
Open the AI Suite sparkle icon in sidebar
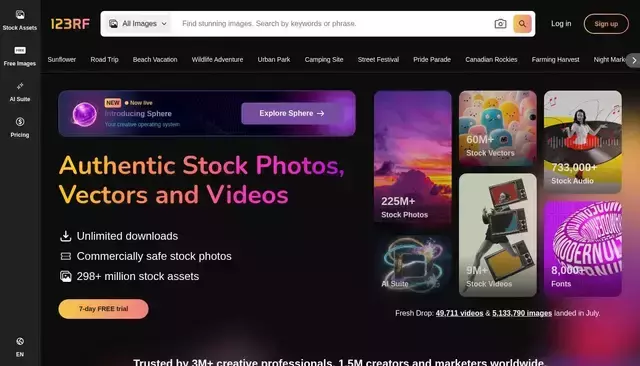(20, 86)
